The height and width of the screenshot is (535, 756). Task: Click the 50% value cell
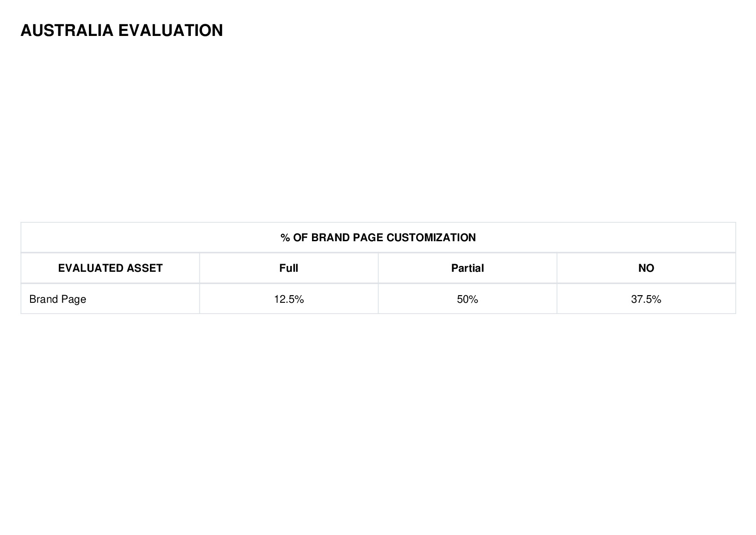(467, 299)
